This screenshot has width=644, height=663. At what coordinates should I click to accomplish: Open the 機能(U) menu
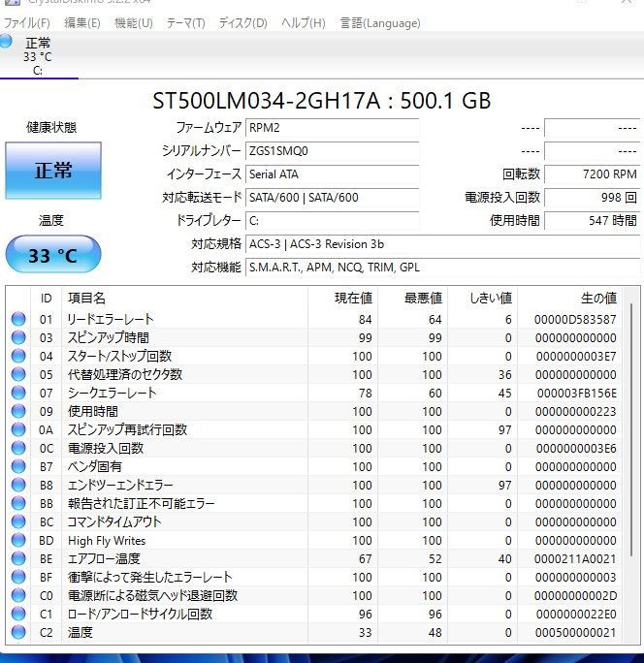134,23
